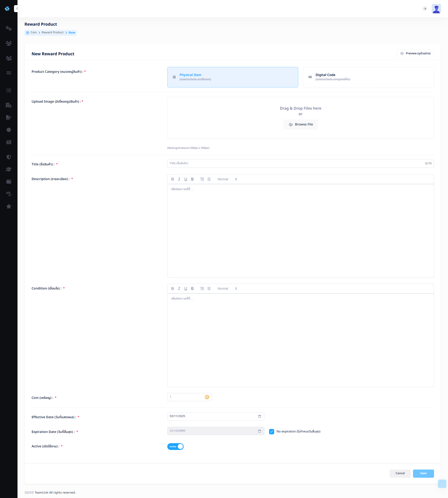448x498 pixels.
Task: Insert bullet list in Condition editor
Action: [209, 289]
